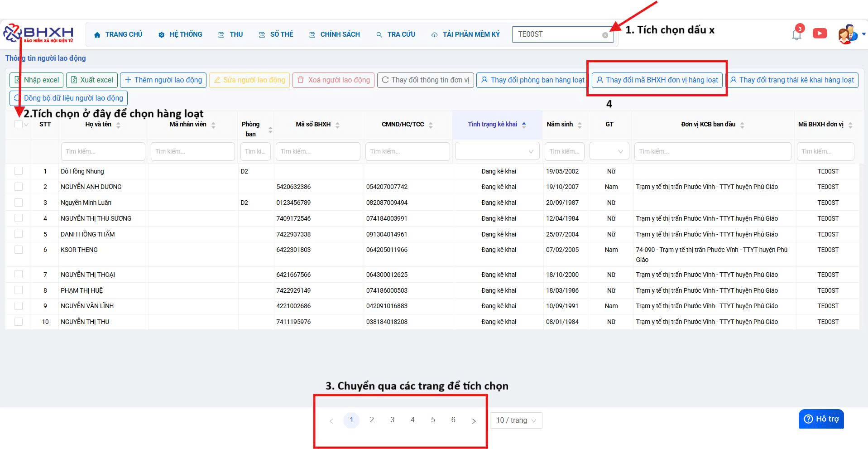The height and width of the screenshot is (449, 868).
Task: Clear the TE00ST search field with x
Action: pos(605,35)
